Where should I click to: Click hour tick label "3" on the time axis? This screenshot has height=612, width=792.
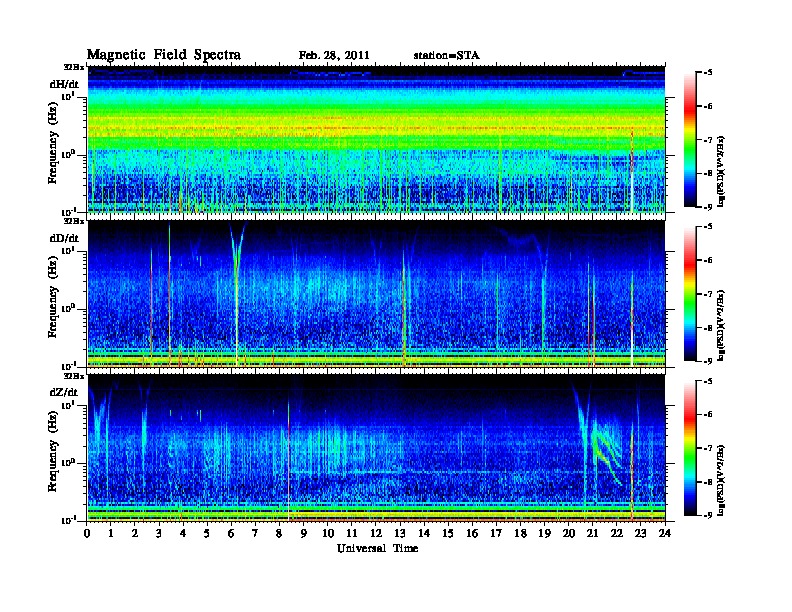point(159,533)
